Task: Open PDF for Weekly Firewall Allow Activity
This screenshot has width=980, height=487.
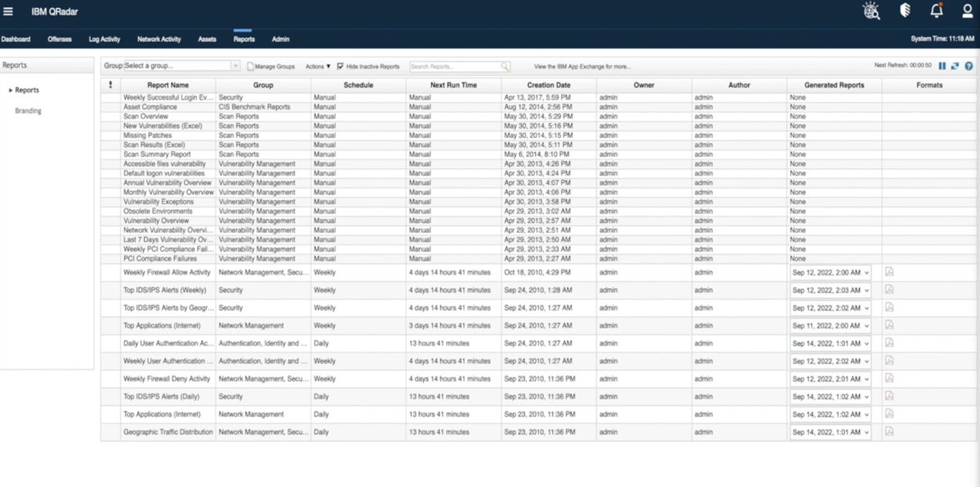Action: click(x=889, y=271)
